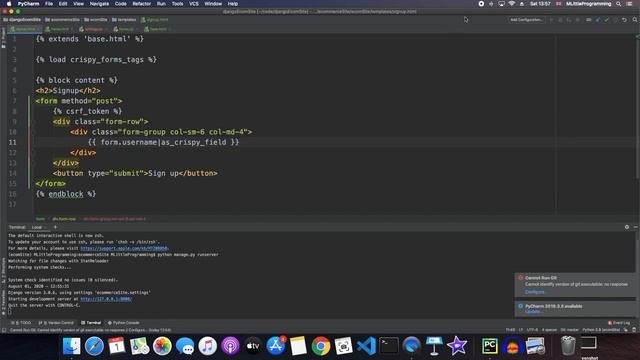Open Messages from the dock

[x=185, y=346]
